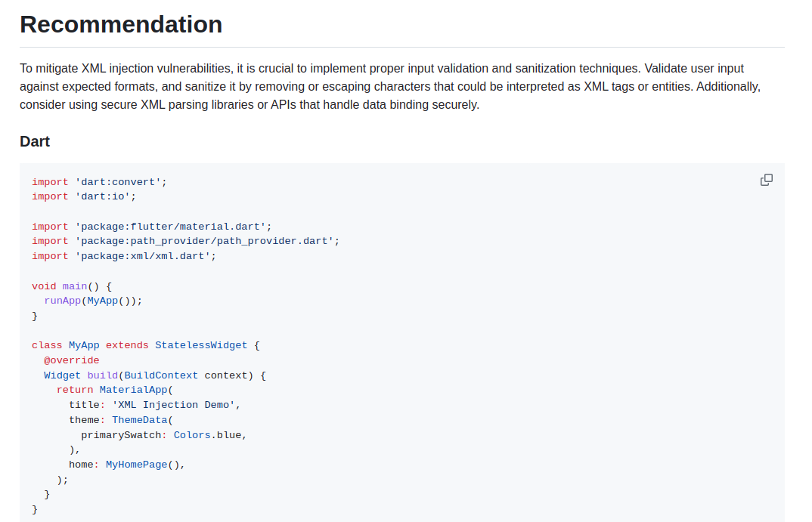Select the Recommendation heading
The width and height of the screenshot is (812, 522).
pyautogui.click(x=121, y=24)
